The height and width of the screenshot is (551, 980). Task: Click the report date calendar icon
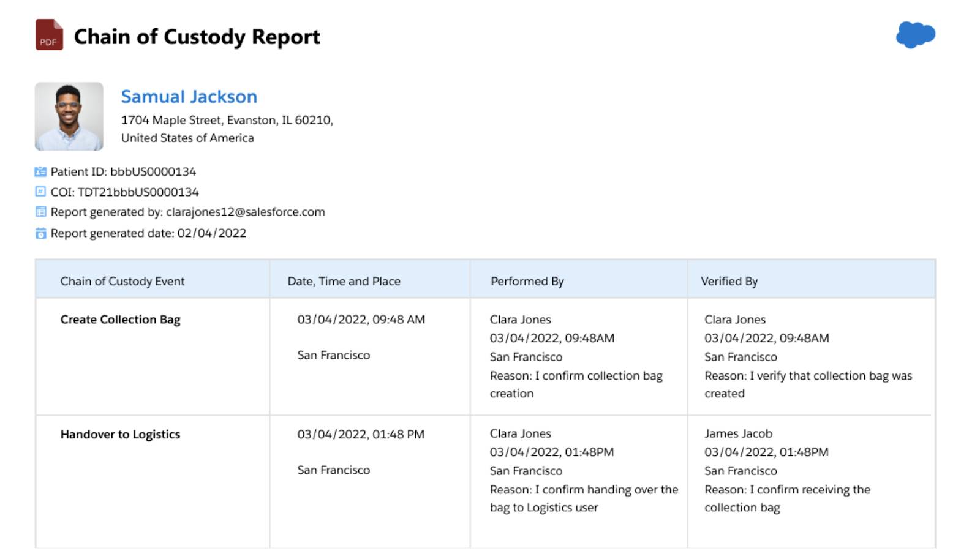pos(40,233)
